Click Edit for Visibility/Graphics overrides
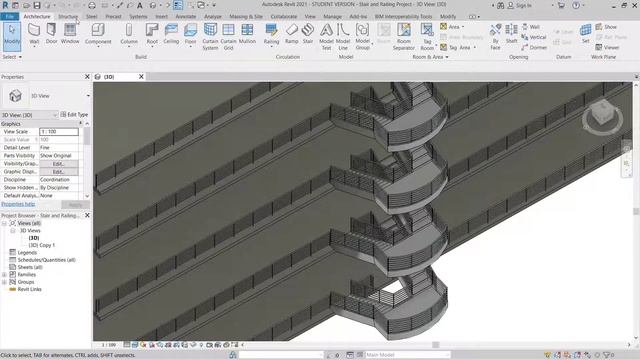The image size is (640, 360). pyautogui.click(x=58, y=164)
